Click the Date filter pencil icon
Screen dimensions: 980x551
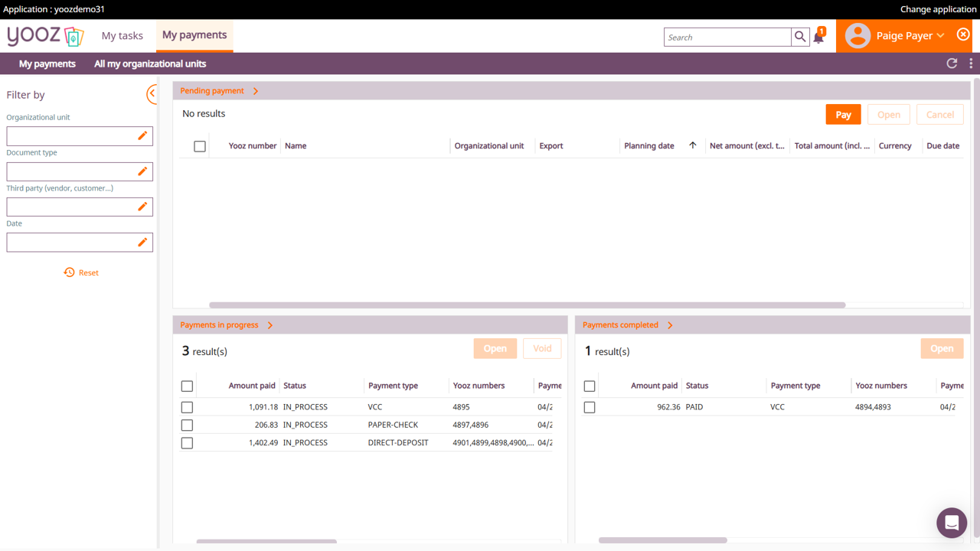pyautogui.click(x=142, y=242)
